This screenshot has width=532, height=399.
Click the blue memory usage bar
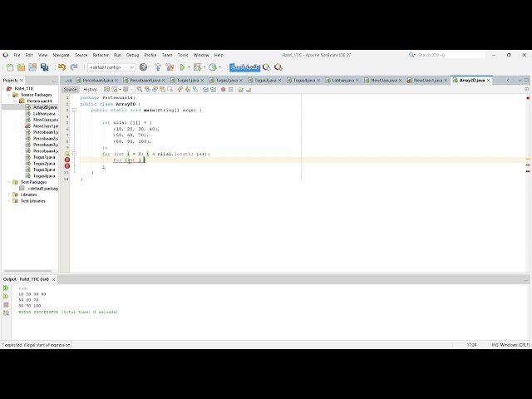point(244,67)
